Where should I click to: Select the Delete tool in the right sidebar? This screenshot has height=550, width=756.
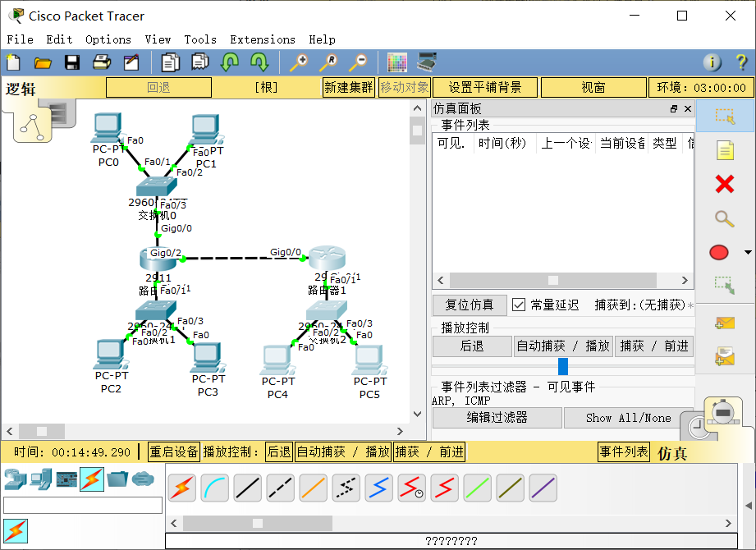(723, 184)
